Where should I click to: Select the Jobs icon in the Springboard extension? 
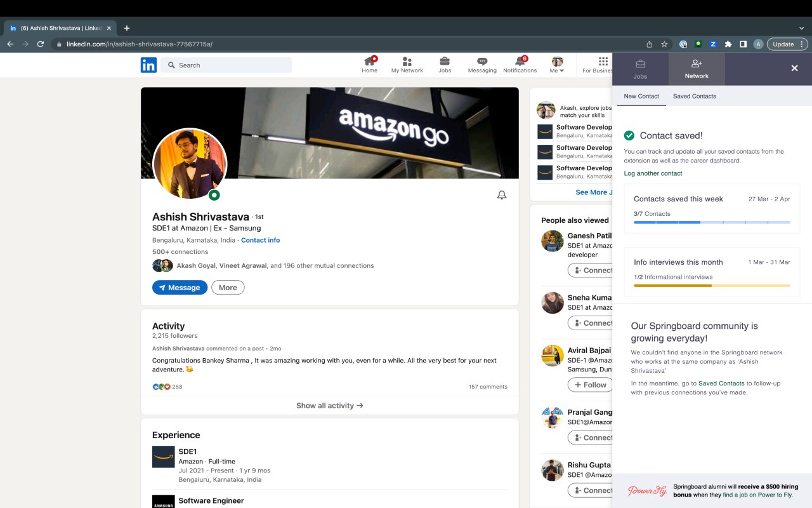pyautogui.click(x=640, y=69)
